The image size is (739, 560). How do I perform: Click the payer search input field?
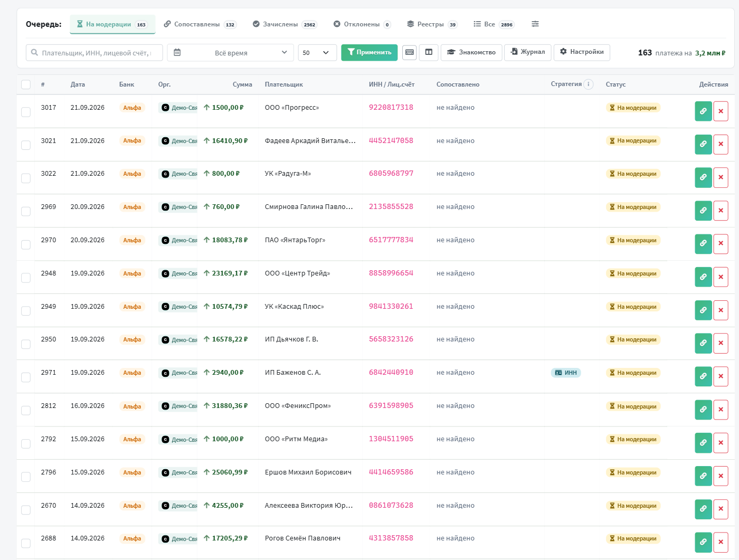[94, 53]
